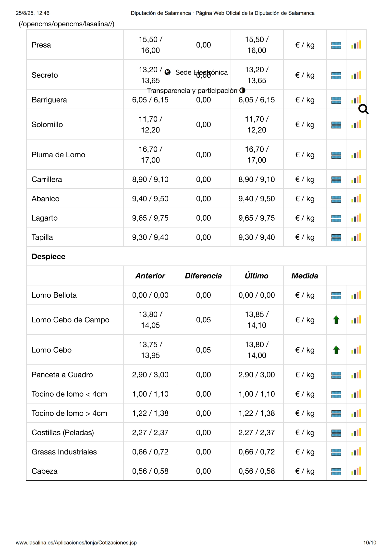Toggle the high-contrast half-circle icon
The width and height of the screenshot is (392, 555).
click(x=242, y=90)
